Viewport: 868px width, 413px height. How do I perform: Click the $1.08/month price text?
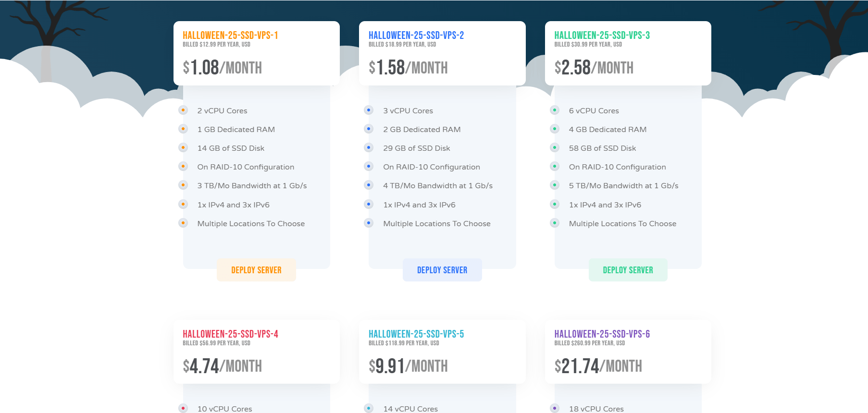(222, 68)
